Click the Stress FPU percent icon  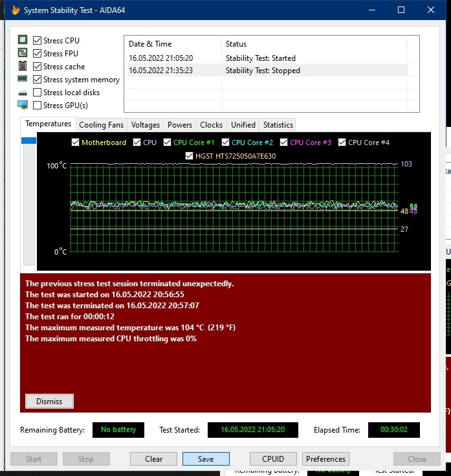[x=23, y=53]
